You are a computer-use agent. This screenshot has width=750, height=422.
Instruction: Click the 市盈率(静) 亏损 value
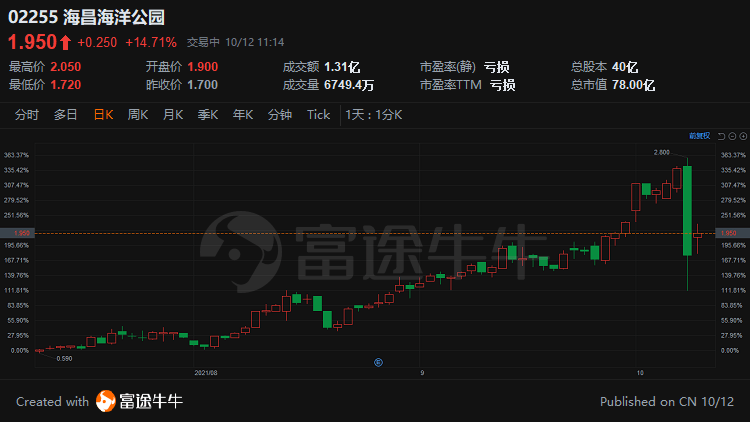496,67
